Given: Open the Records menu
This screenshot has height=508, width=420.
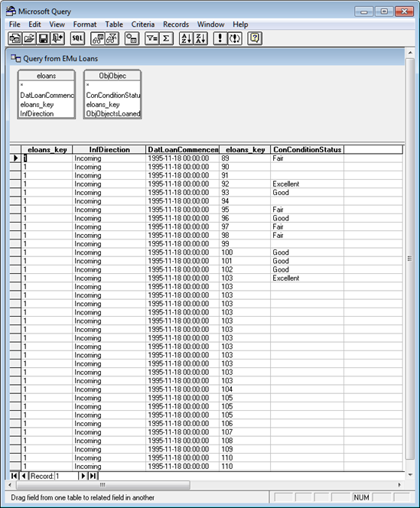Looking at the screenshot, I should (x=176, y=24).
